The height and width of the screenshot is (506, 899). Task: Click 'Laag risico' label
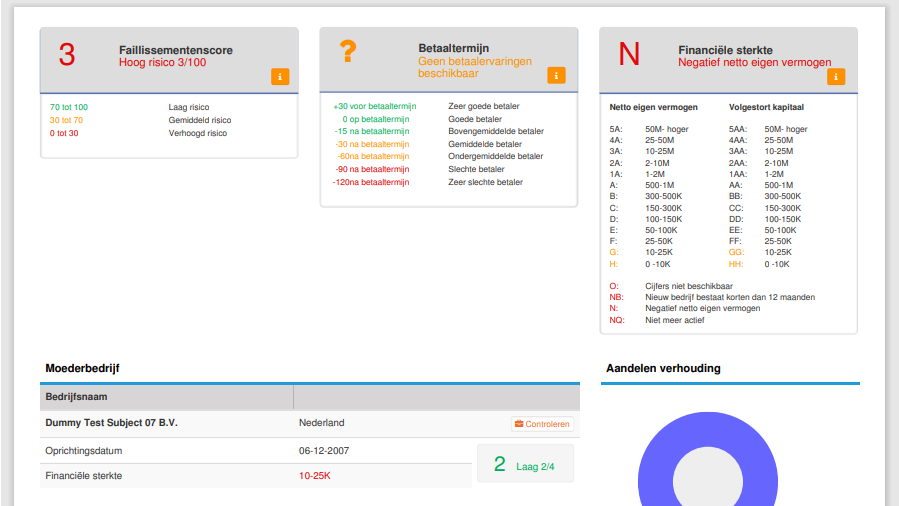point(189,107)
